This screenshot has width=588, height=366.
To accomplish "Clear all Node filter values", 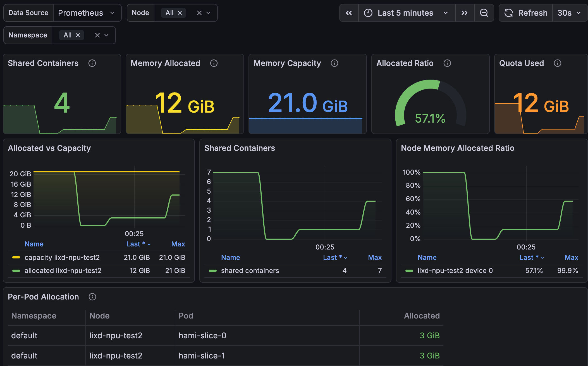I will (199, 13).
